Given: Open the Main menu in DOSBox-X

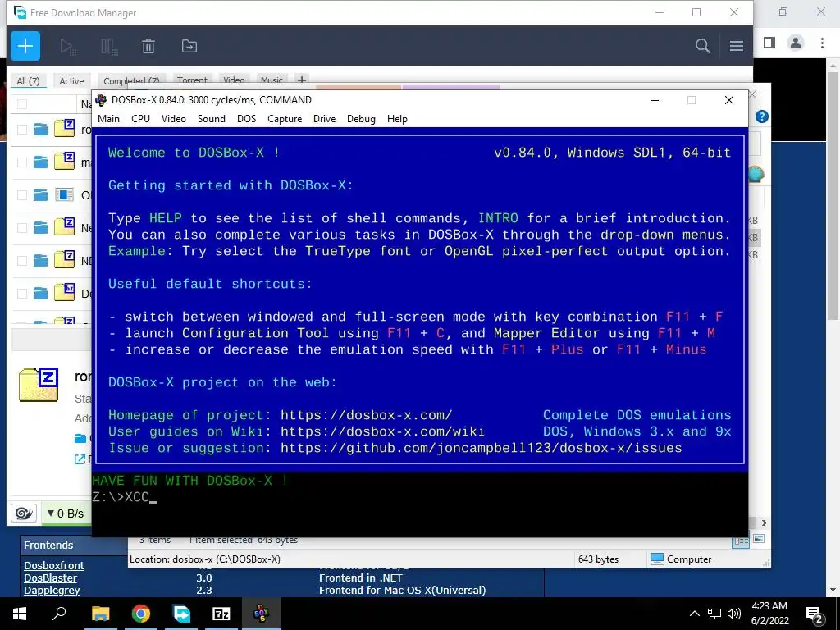Looking at the screenshot, I should click(x=109, y=119).
